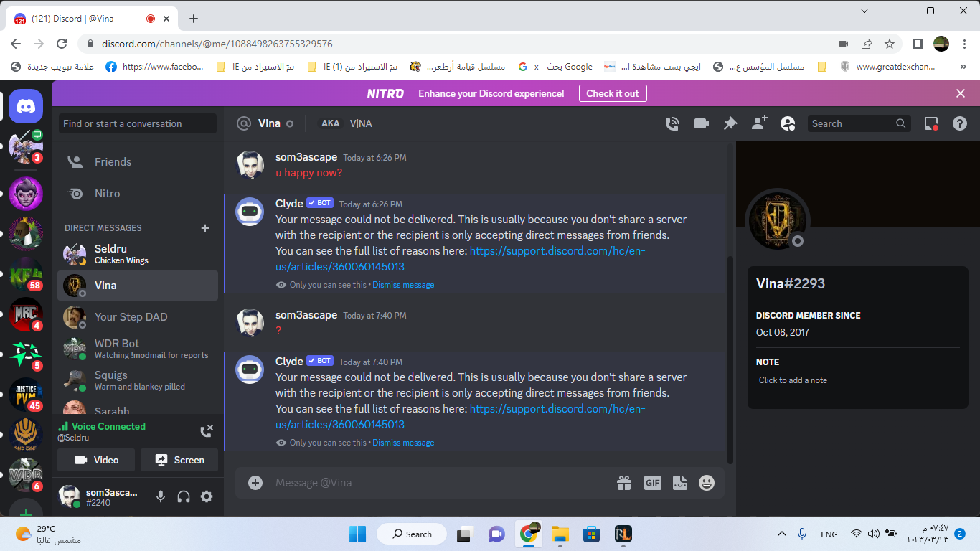
Task: Disconnect from the voice call
Action: coord(206,431)
